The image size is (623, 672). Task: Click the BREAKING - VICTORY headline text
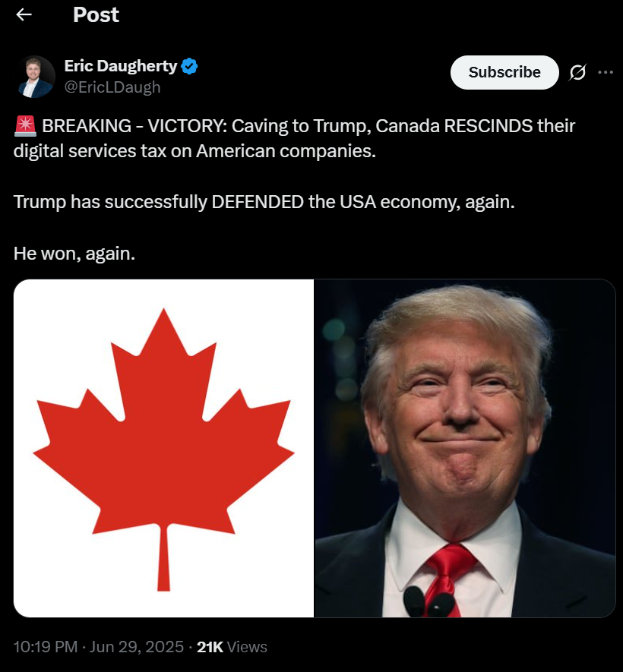pos(134,126)
